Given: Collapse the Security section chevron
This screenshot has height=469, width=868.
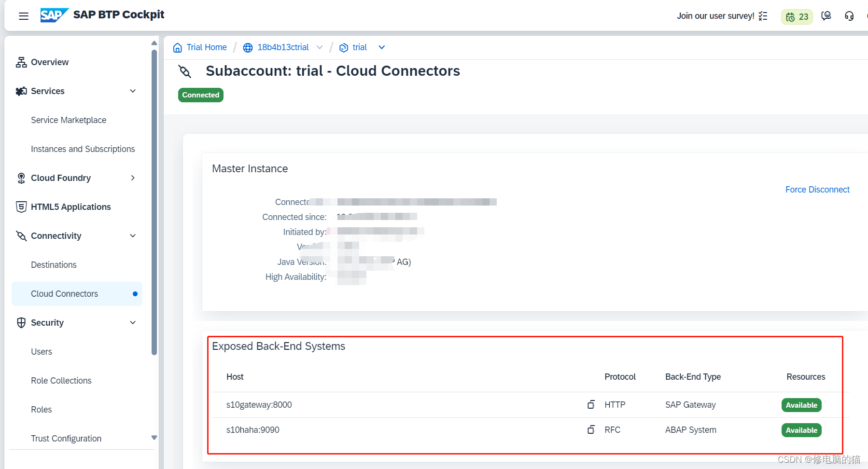Looking at the screenshot, I should tap(133, 323).
